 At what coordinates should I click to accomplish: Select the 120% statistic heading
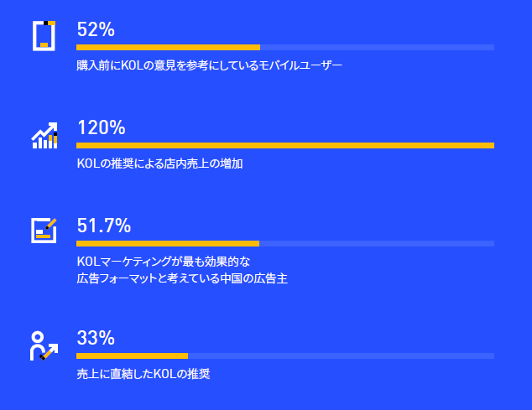(101, 127)
